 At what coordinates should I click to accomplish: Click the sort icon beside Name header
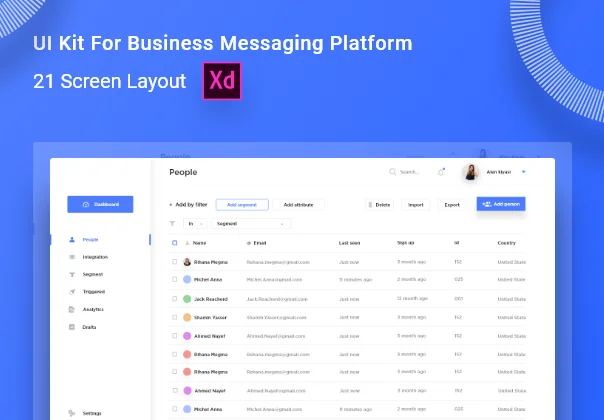(187, 243)
